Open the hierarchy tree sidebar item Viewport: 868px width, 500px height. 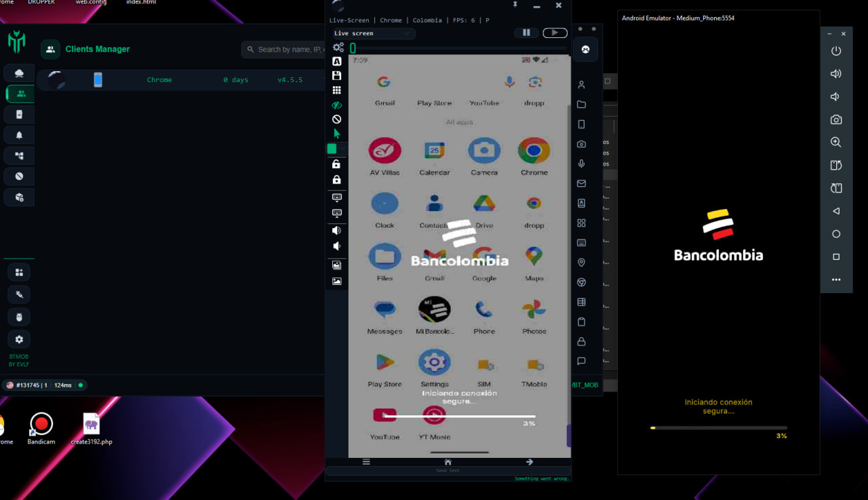[x=19, y=156]
